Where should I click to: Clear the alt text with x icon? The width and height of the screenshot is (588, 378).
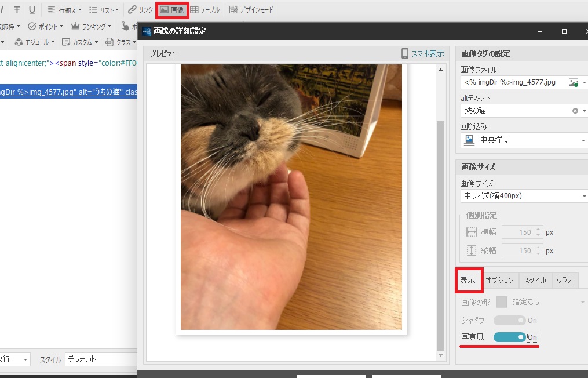tap(575, 111)
